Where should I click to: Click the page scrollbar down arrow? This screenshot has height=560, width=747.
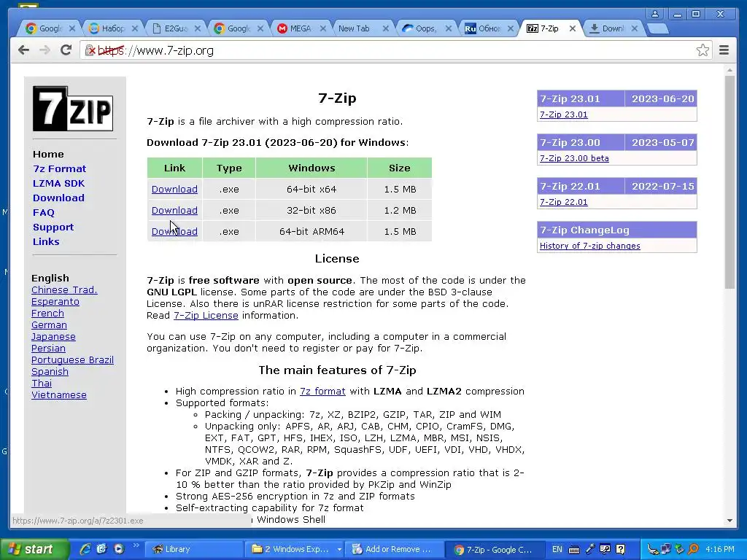[x=729, y=521]
